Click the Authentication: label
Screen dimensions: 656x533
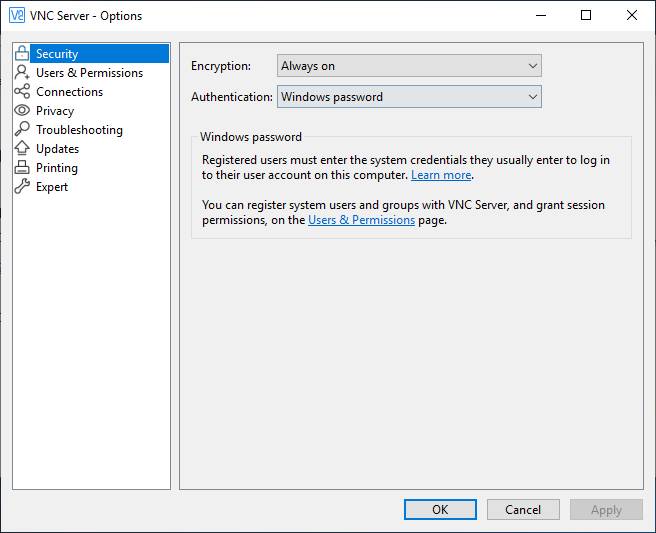coord(232,97)
